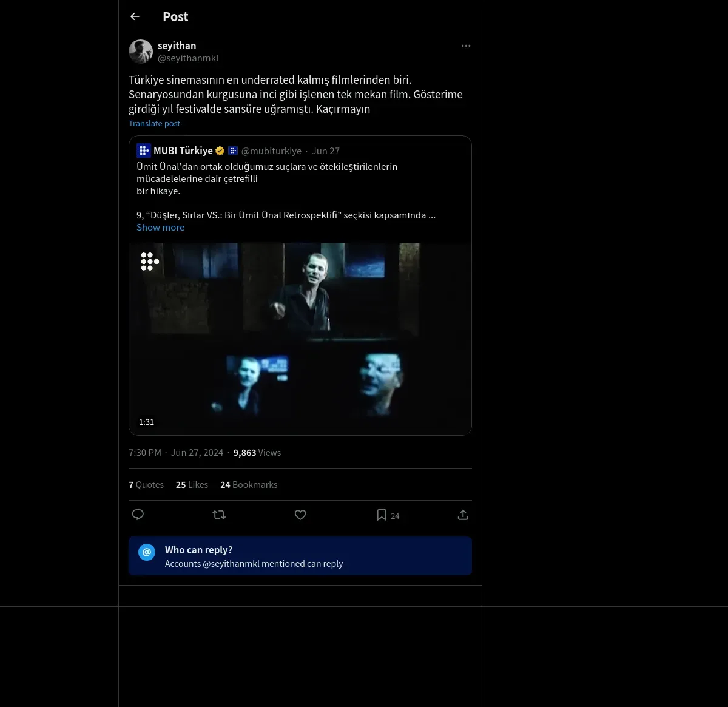Play the quoted video thumbnail
The height and width of the screenshot is (707, 728).
300,339
